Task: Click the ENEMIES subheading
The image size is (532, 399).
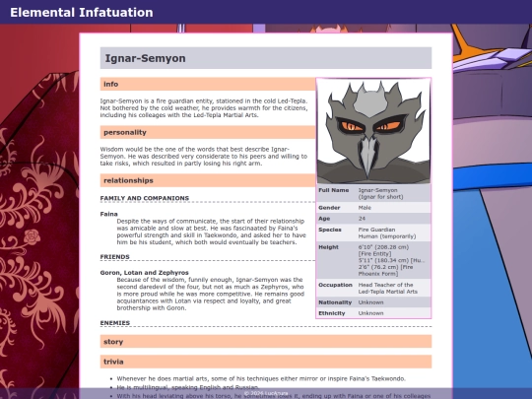Action: 115,323
